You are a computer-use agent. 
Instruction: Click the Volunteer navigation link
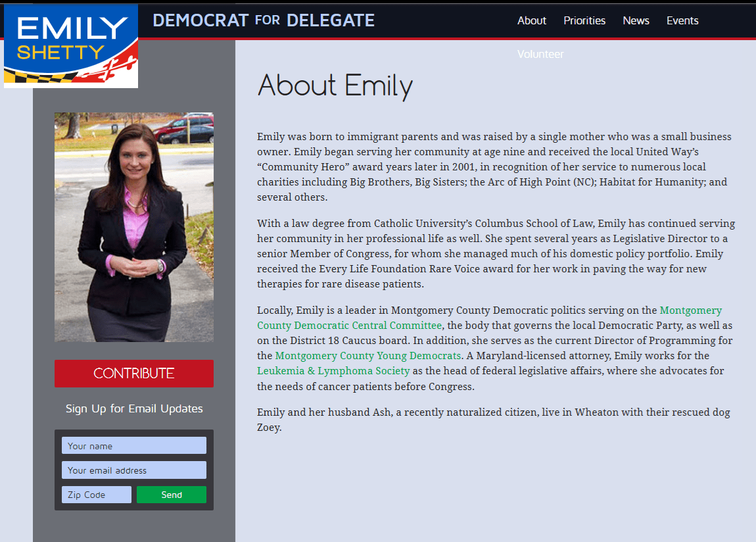click(540, 54)
